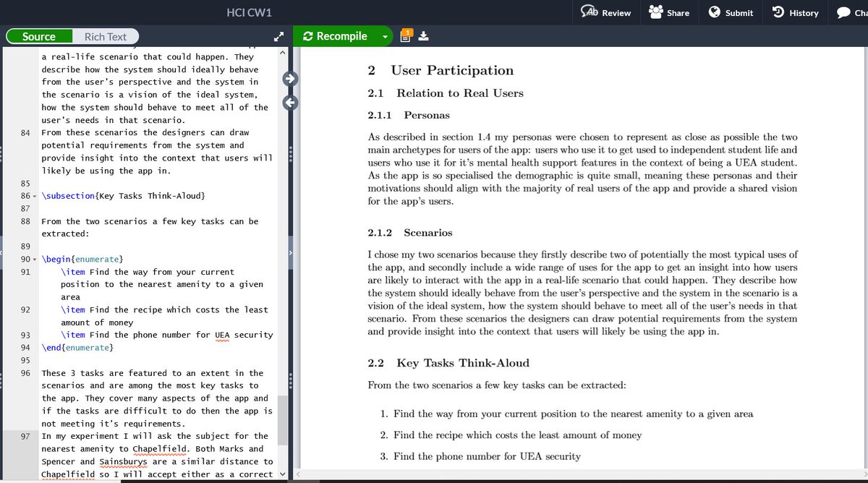Click the editor vertical scrollbar thumb
Viewport: 868px width, 483px height.
coord(282,420)
